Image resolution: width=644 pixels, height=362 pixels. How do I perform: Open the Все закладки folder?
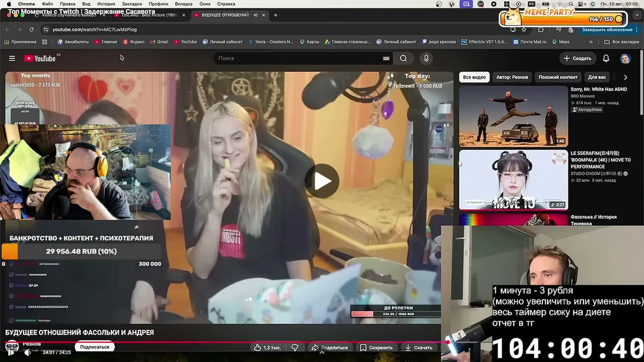click(x=622, y=42)
